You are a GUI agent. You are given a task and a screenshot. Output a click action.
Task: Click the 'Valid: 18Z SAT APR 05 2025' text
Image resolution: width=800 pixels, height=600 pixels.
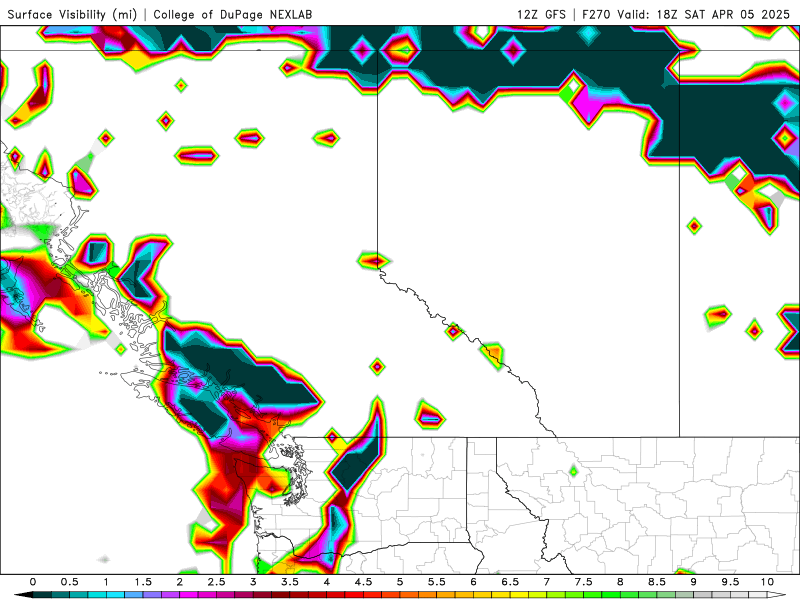[704, 14]
